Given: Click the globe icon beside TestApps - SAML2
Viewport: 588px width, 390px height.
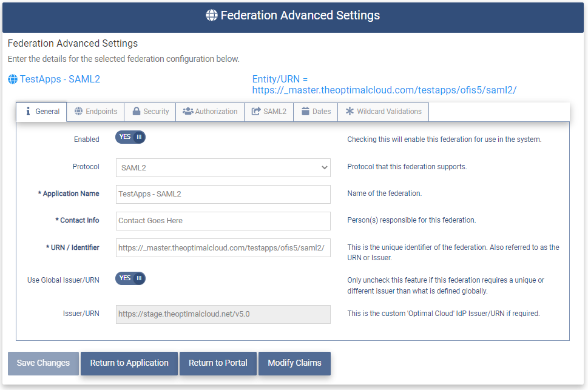Looking at the screenshot, I should tap(13, 79).
